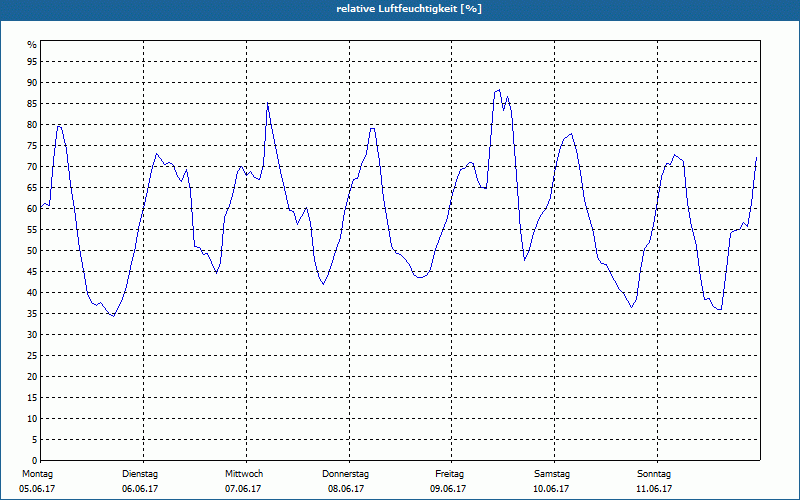This screenshot has width=800, height=500.
Task: Click the curve's end point at right edge
Action: tap(756, 157)
